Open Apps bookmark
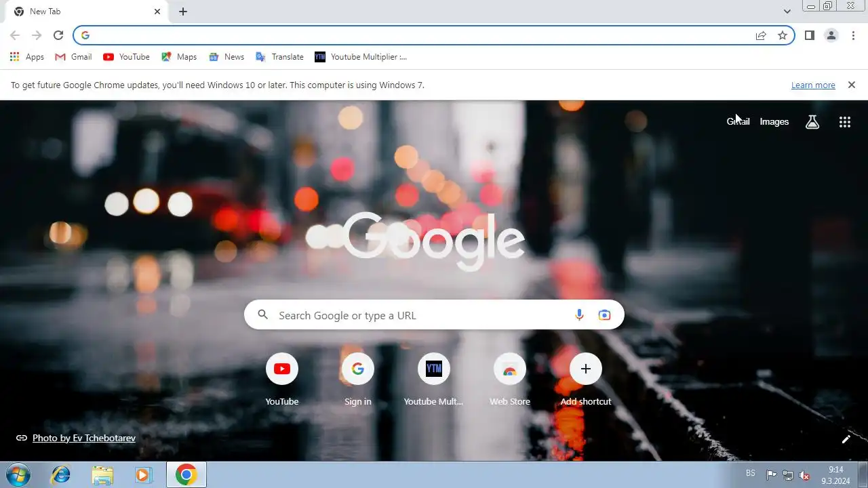The width and height of the screenshot is (868, 488). 27,57
